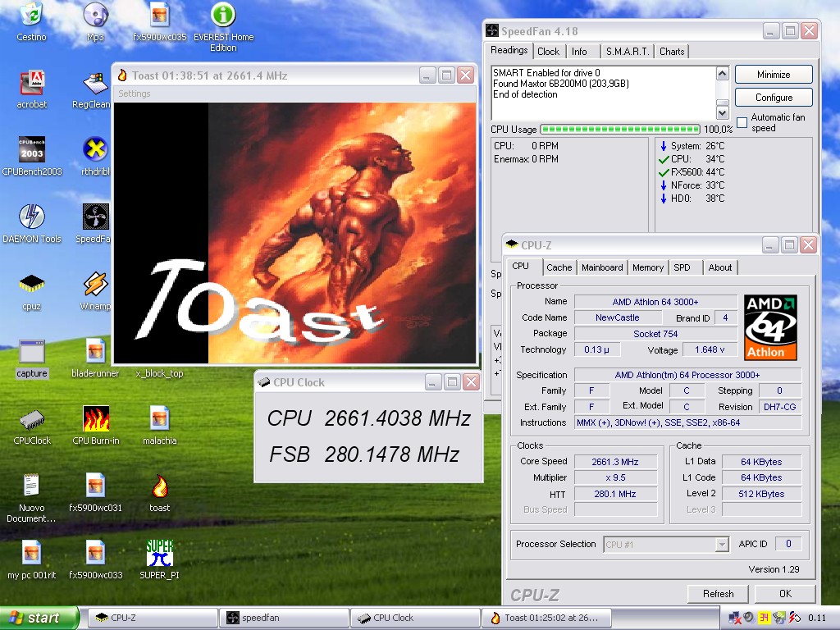Enable Automatic fan speed checkbox in SpeedFan

(x=742, y=123)
